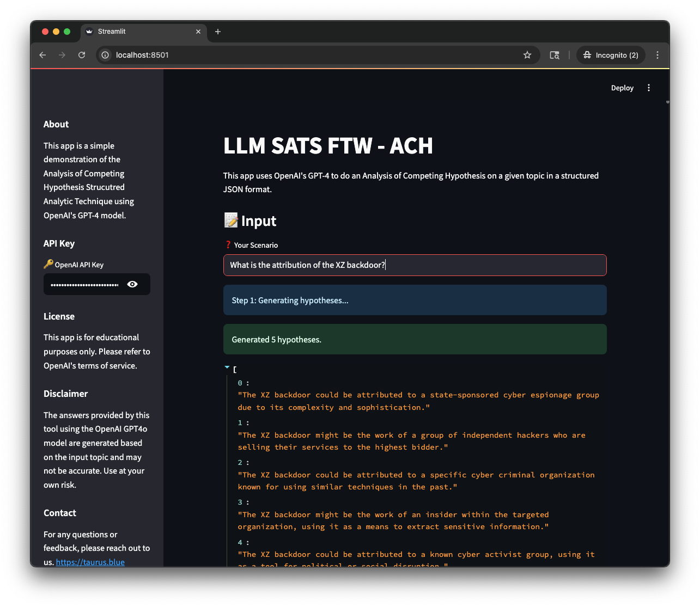Reload the localhost page
Screen dimensions: 700x607
point(82,55)
